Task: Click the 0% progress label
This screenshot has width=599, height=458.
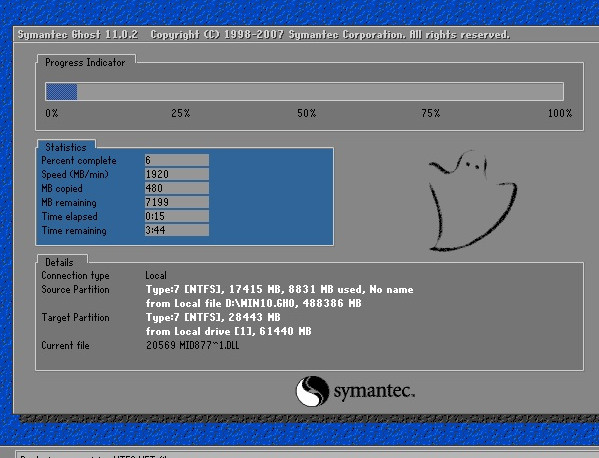Action: click(52, 113)
